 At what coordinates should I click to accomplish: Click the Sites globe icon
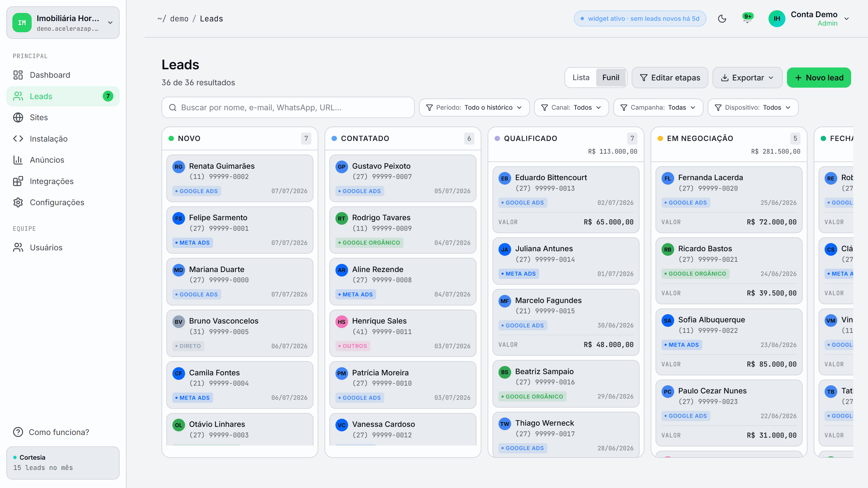point(18,117)
